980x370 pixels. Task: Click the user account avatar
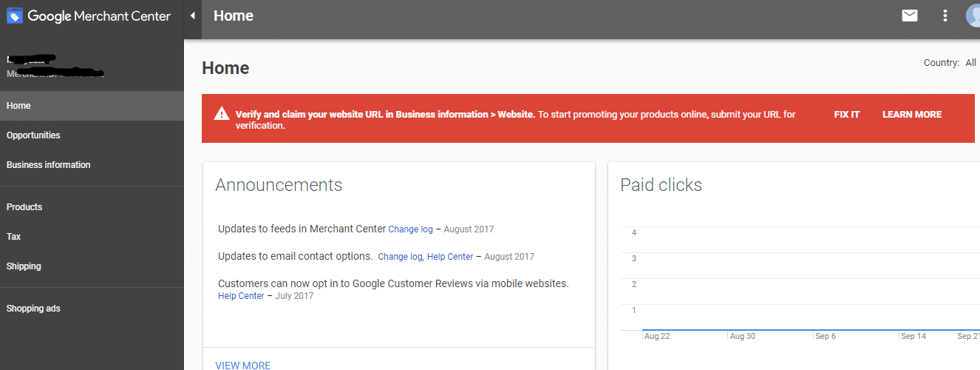pyautogui.click(x=973, y=16)
